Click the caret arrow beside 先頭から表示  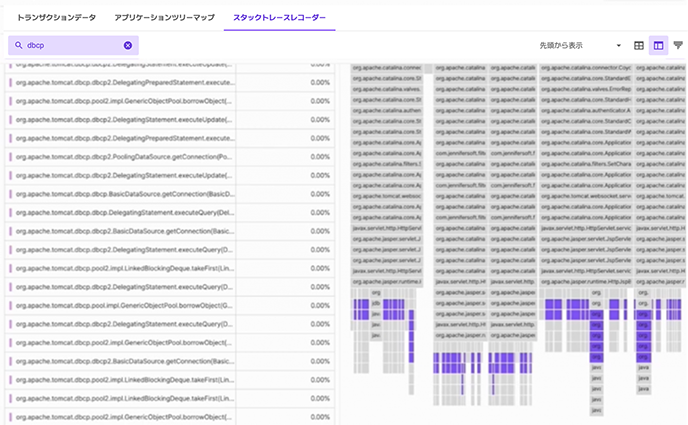[x=619, y=46]
